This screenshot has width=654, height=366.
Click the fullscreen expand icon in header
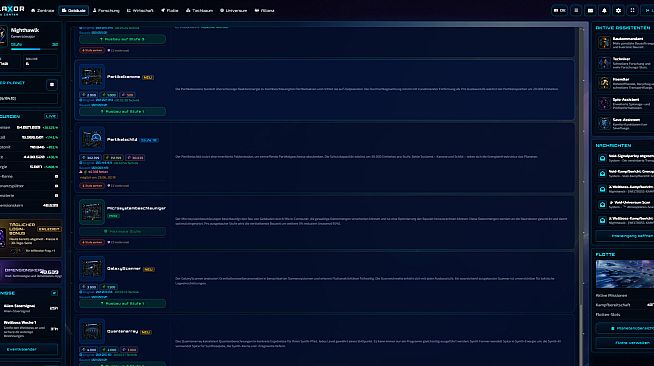point(632,10)
